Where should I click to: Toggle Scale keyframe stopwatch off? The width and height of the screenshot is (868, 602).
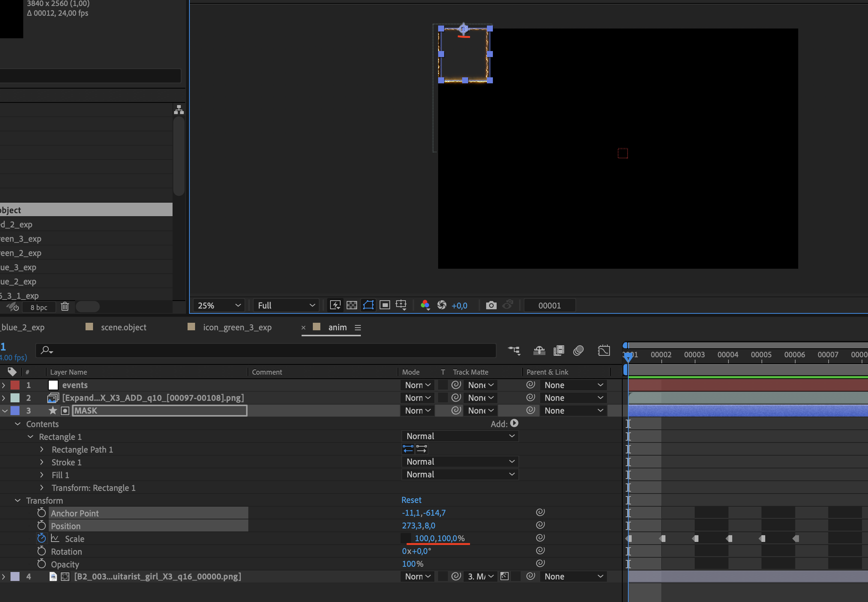[x=42, y=538]
